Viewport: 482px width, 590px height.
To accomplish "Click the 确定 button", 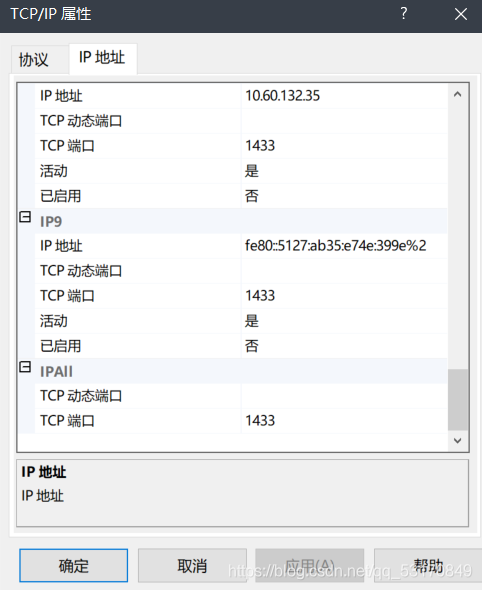I will point(74,566).
